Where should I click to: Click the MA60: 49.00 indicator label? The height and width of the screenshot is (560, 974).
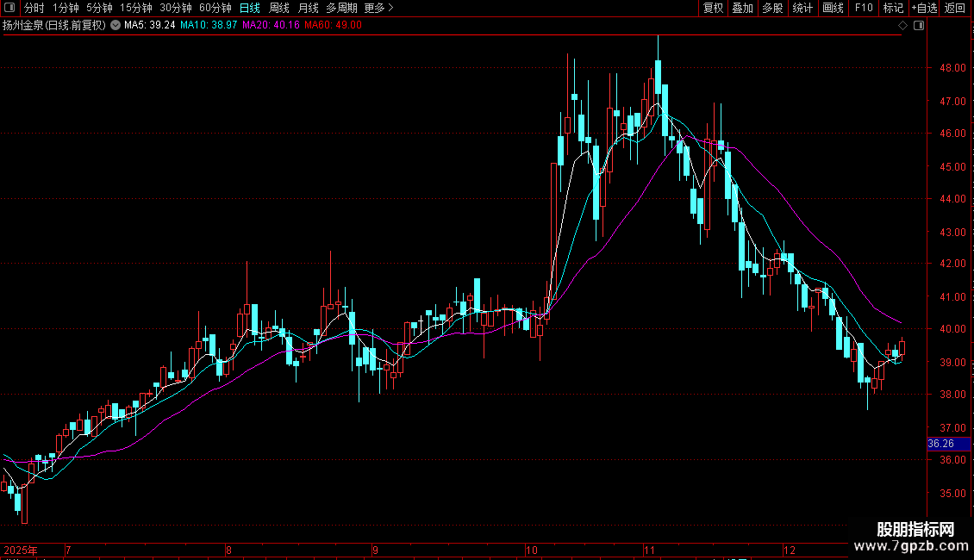pos(333,26)
